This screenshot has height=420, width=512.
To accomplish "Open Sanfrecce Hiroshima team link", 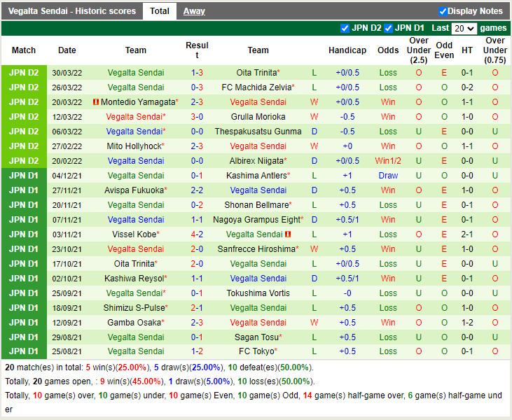I will (x=258, y=249).
